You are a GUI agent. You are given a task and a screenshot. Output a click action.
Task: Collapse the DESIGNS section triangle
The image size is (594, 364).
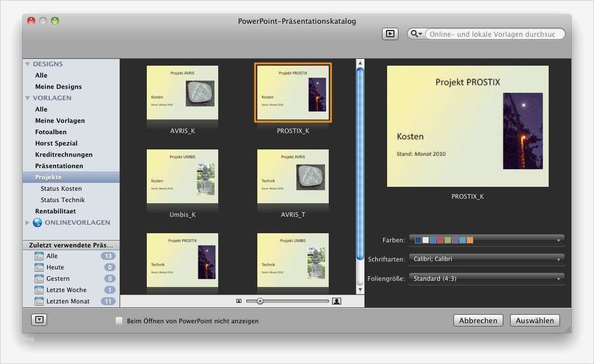tap(27, 64)
